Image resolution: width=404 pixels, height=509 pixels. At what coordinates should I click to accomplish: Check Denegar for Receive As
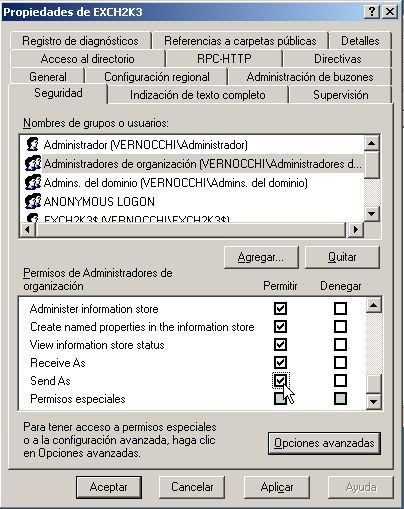click(x=340, y=362)
